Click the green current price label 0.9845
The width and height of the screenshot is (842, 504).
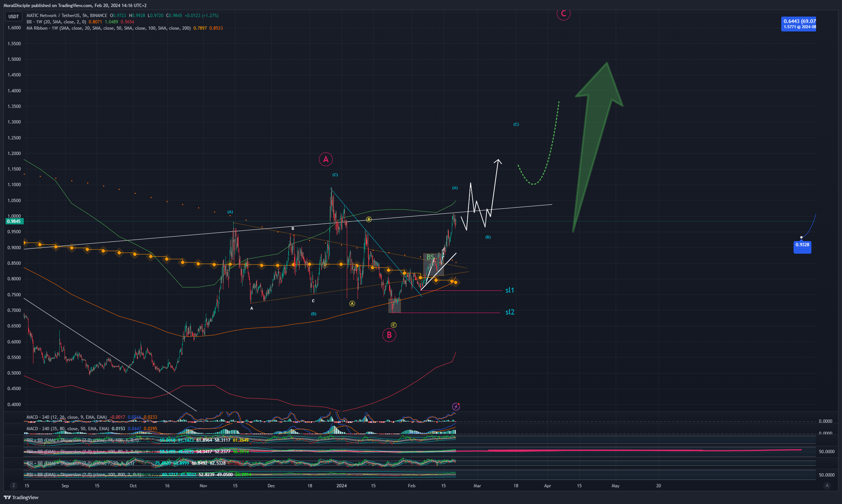pyautogui.click(x=14, y=221)
